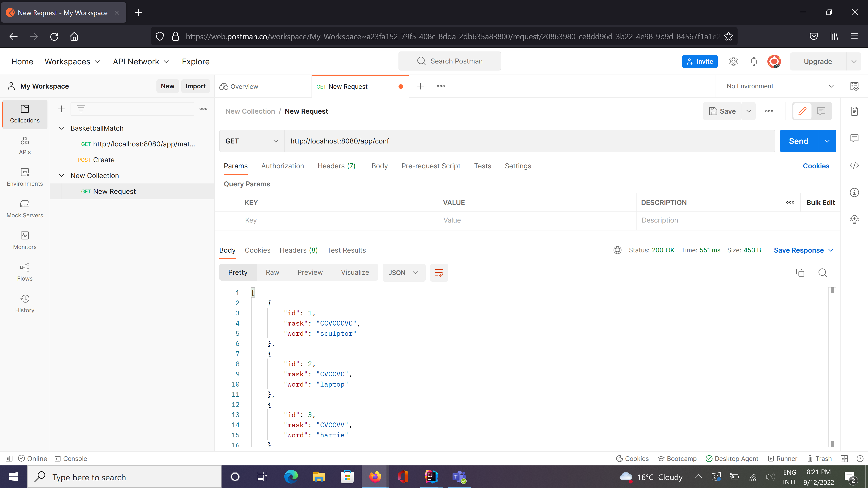868x488 pixels.
Task: Search within the response body
Action: pos(823,273)
